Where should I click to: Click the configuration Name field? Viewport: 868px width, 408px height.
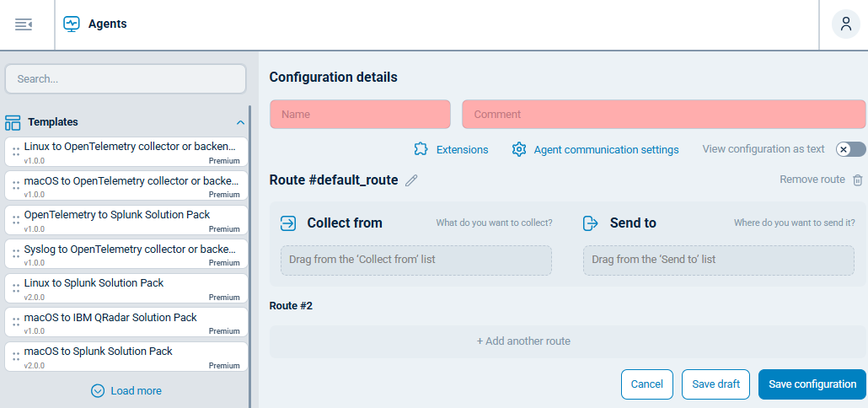360,114
